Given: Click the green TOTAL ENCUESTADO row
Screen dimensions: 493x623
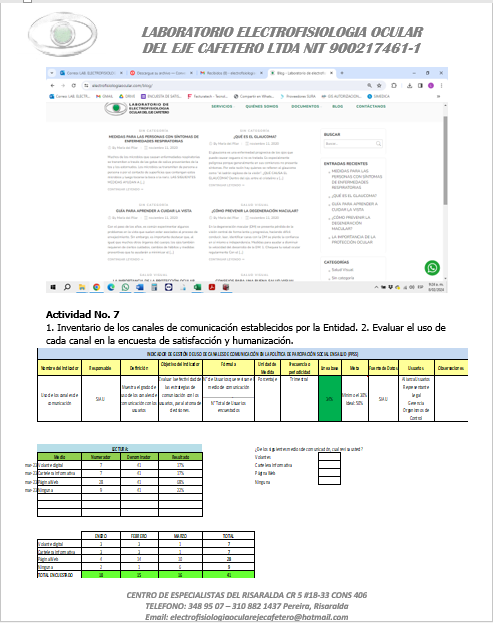Looking at the screenshot, I should 146,575.
